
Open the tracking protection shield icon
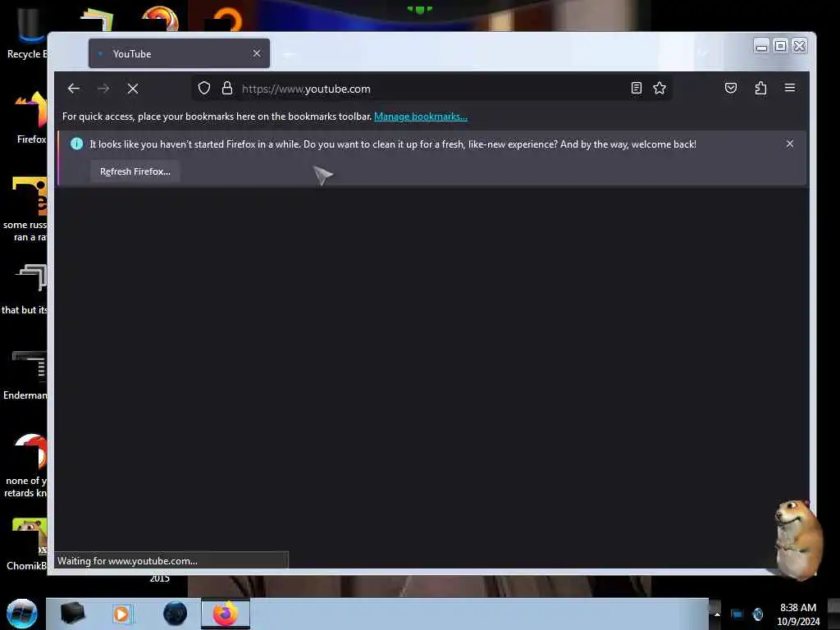coord(204,88)
